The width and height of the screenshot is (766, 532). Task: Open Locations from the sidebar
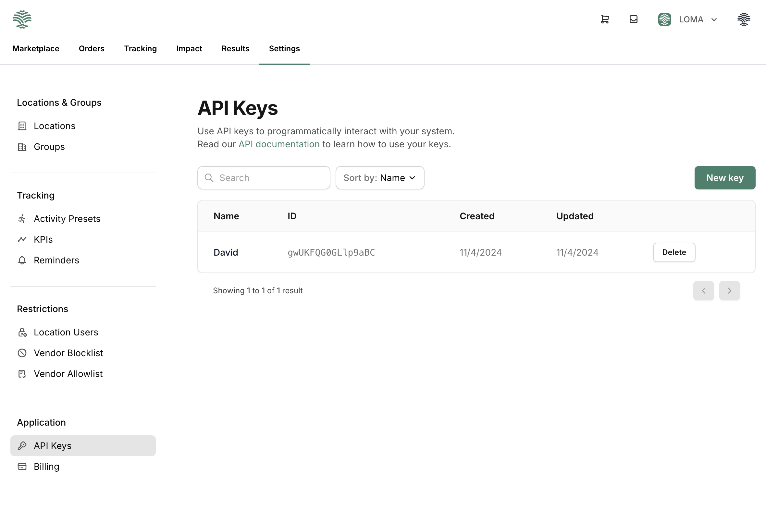pos(54,126)
